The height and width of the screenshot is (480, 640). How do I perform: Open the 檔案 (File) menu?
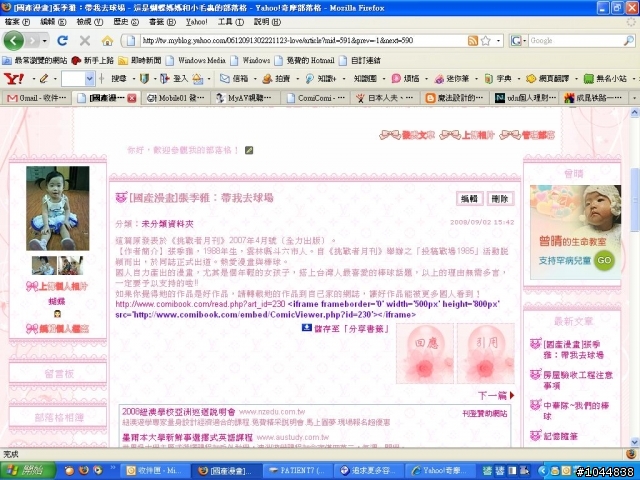[17, 22]
